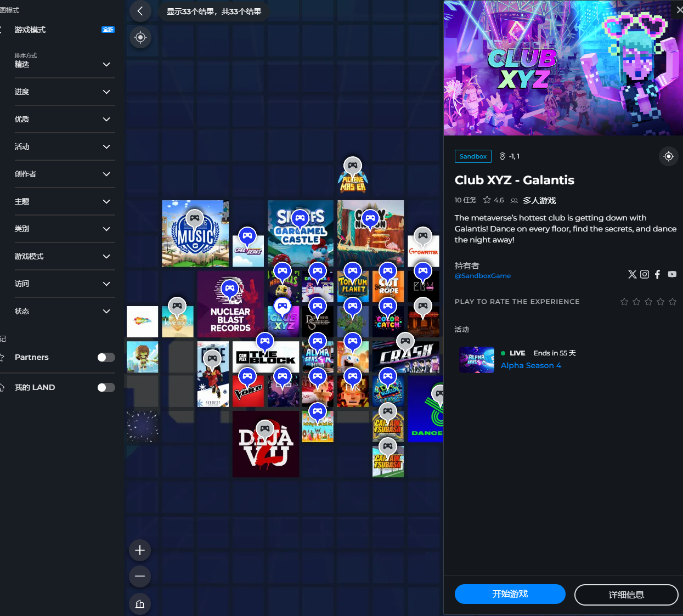Click the gamepad pin on Cut the Rope tile

388,271
